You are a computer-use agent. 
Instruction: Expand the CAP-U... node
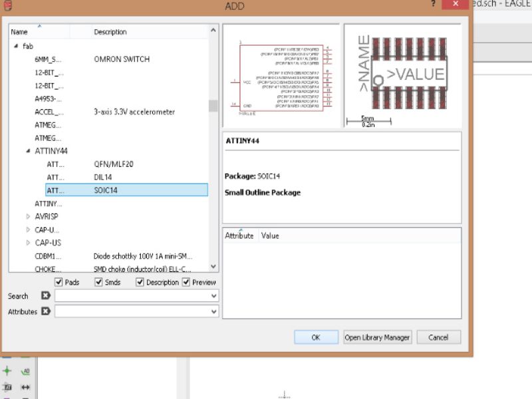tap(28, 229)
